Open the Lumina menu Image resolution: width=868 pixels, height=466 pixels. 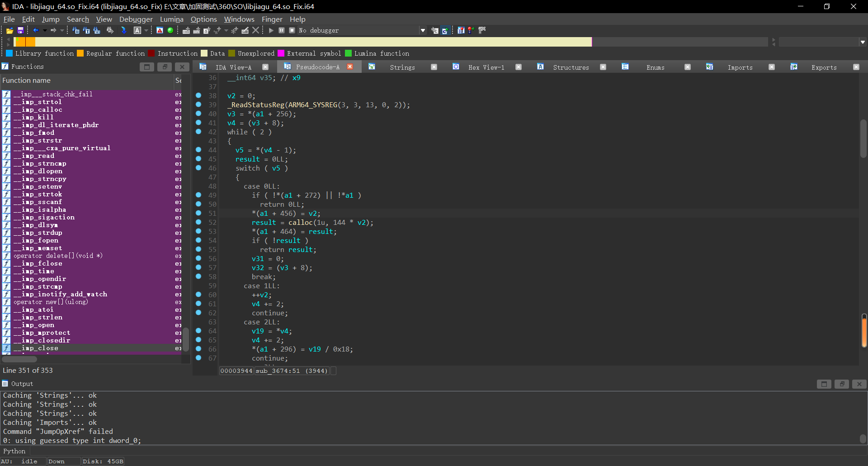172,19
